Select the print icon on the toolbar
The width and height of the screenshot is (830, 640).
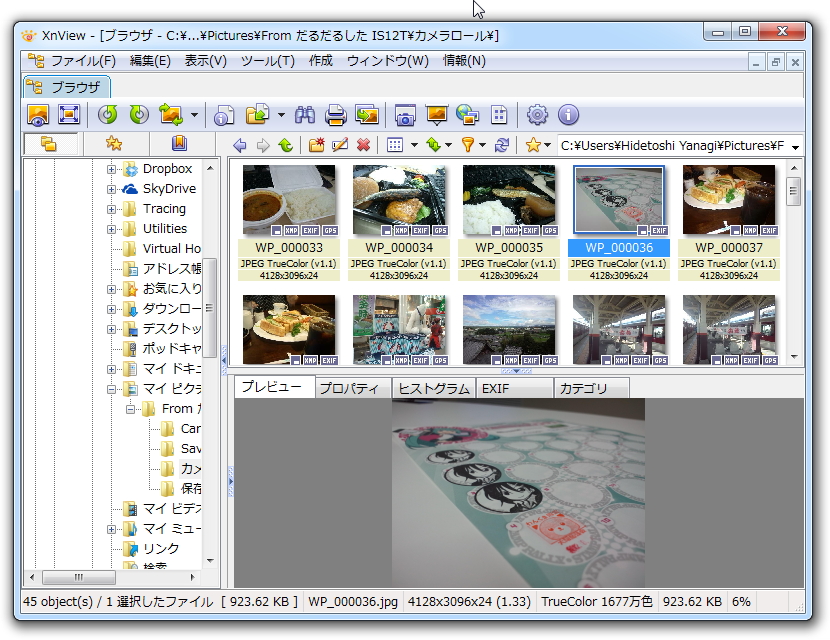click(x=334, y=115)
